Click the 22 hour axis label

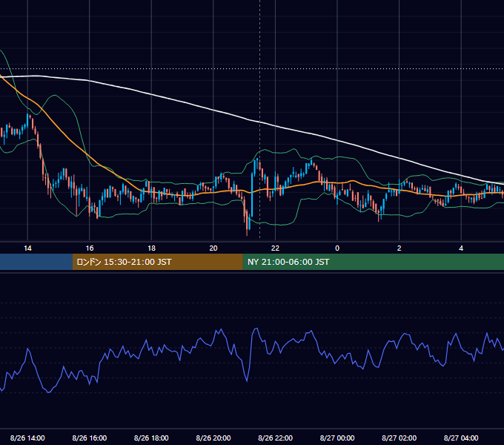coord(275,248)
